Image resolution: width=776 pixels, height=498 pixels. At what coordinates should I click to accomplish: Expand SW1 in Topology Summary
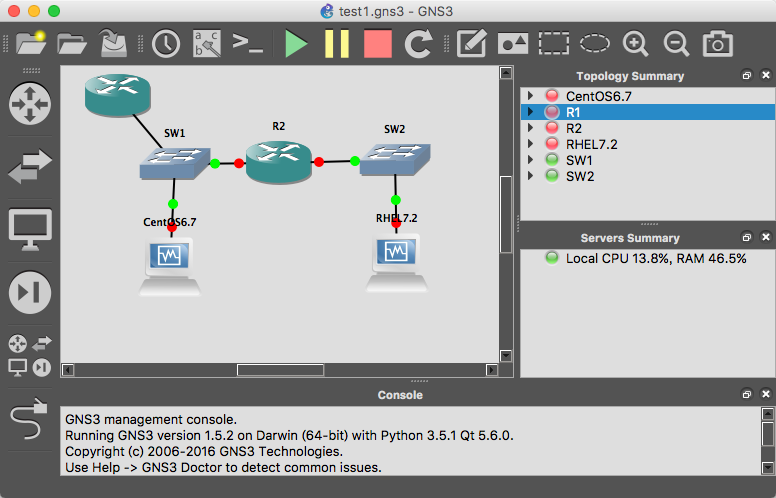point(531,160)
